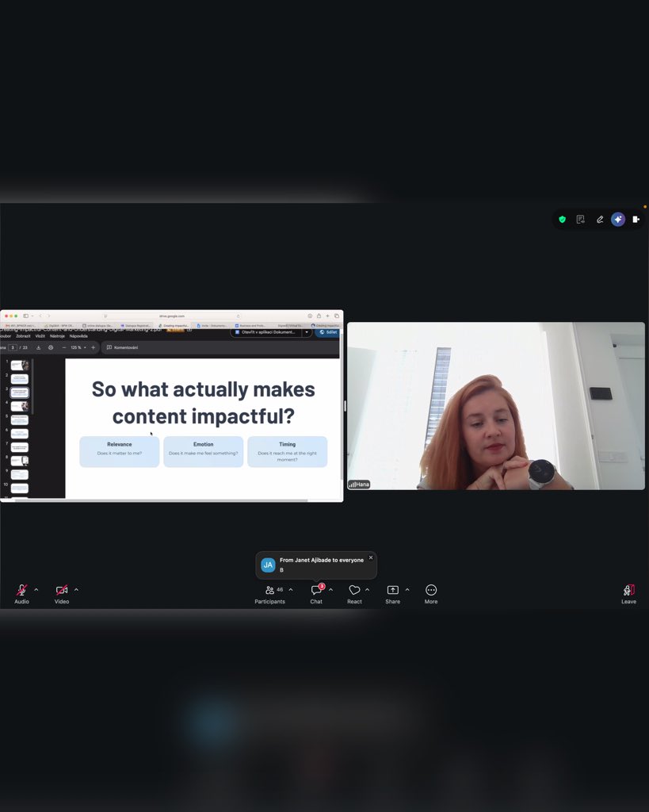Open the Zobrazit menu in shared window

(x=23, y=336)
